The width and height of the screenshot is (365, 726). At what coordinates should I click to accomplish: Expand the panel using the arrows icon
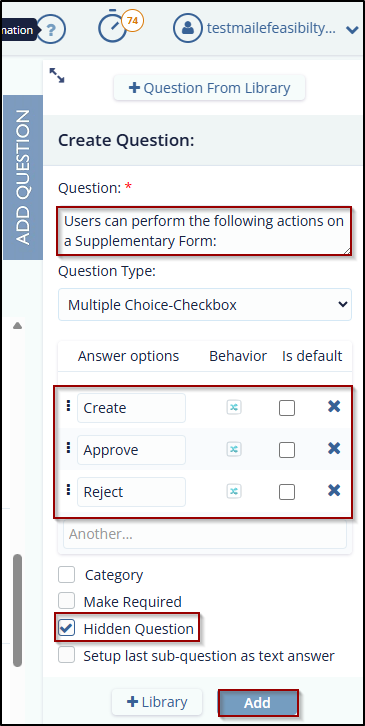tap(57, 75)
